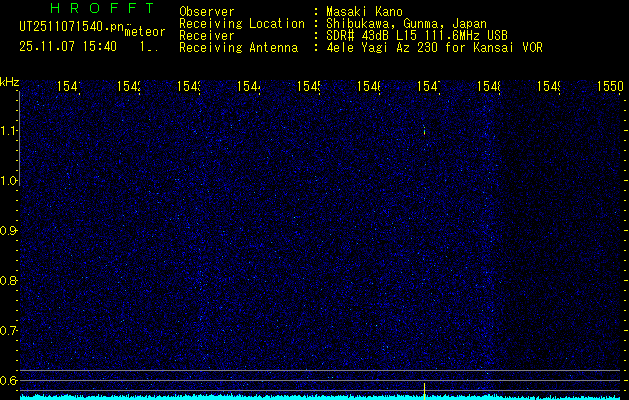The height and width of the screenshot is (400, 629).
Task: Click the yellow spike marker in bottom strip
Action: click(x=424, y=391)
